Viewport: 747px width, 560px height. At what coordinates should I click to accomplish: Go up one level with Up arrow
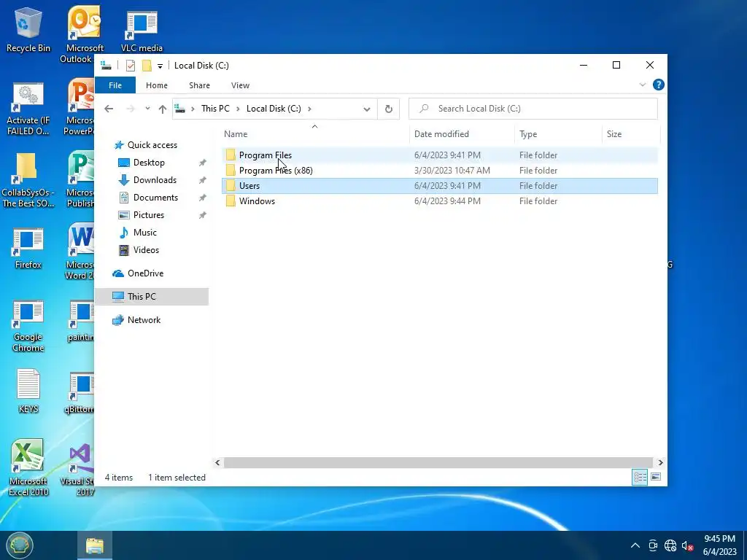(163, 109)
